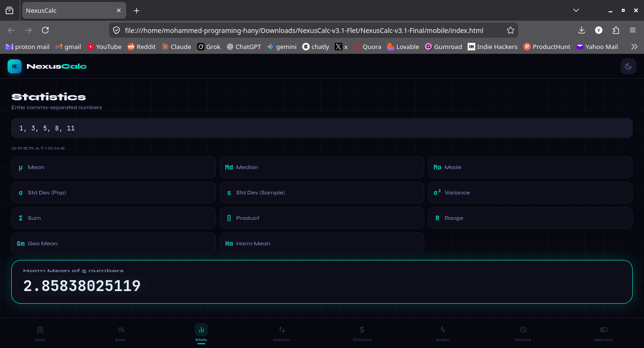Compute the Range
644x348 pixels.
click(x=530, y=218)
